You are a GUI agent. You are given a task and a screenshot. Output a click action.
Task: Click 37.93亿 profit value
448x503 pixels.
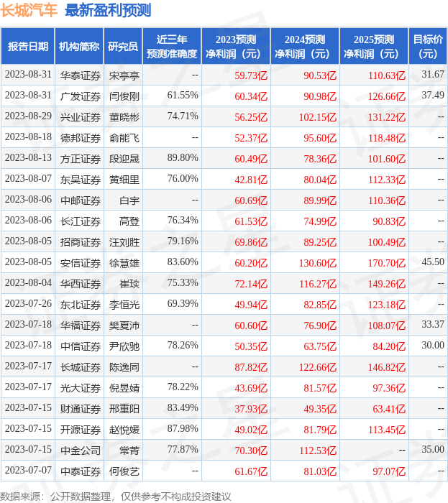click(251, 409)
